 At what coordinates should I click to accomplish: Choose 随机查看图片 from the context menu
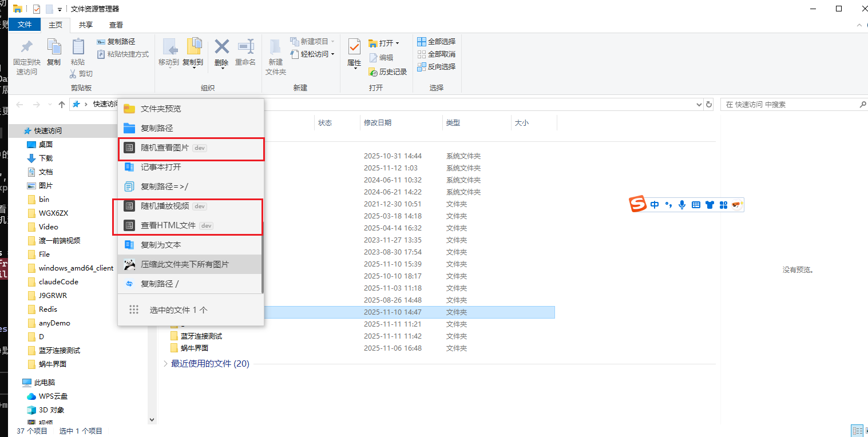165,148
